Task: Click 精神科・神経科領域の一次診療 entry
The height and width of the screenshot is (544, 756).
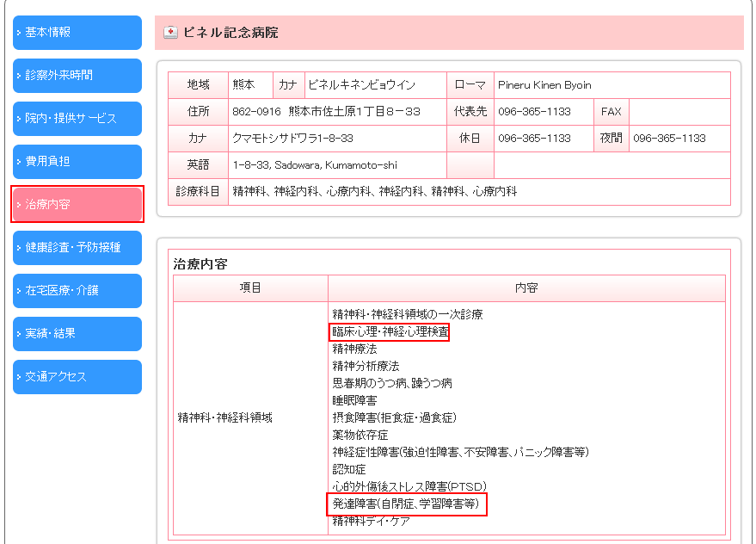Action: point(408,315)
